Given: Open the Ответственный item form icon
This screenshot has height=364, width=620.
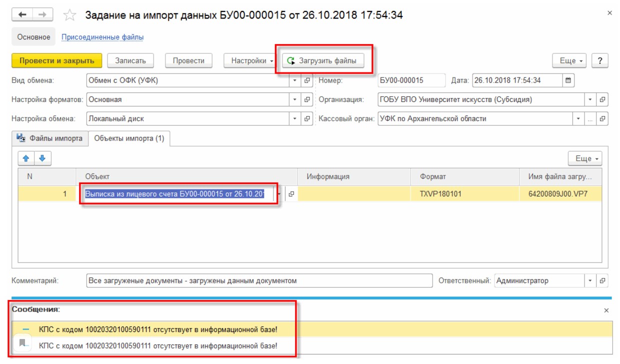Looking at the screenshot, I should point(602,280).
